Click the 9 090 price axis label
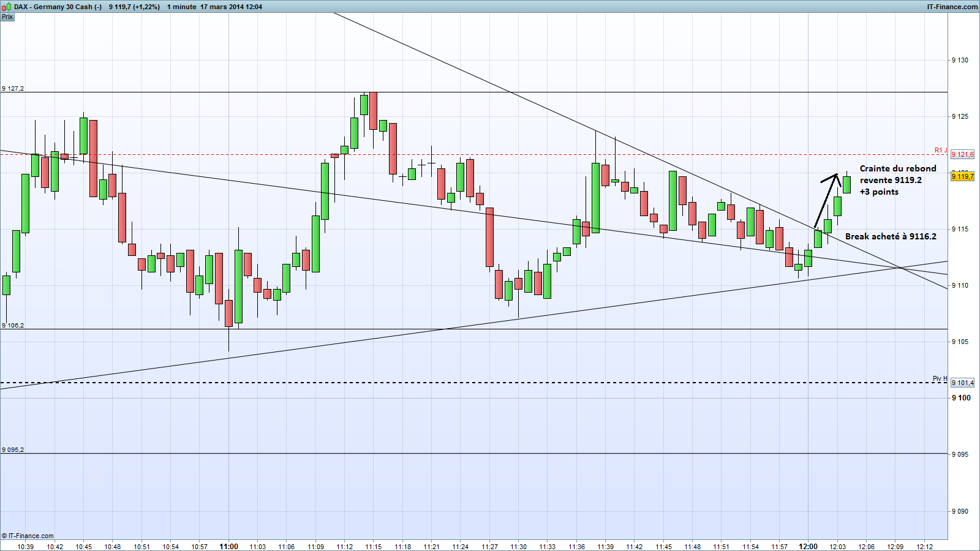The width and height of the screenshot is (980, 551). pyautogui.click(x=960, y=511)
